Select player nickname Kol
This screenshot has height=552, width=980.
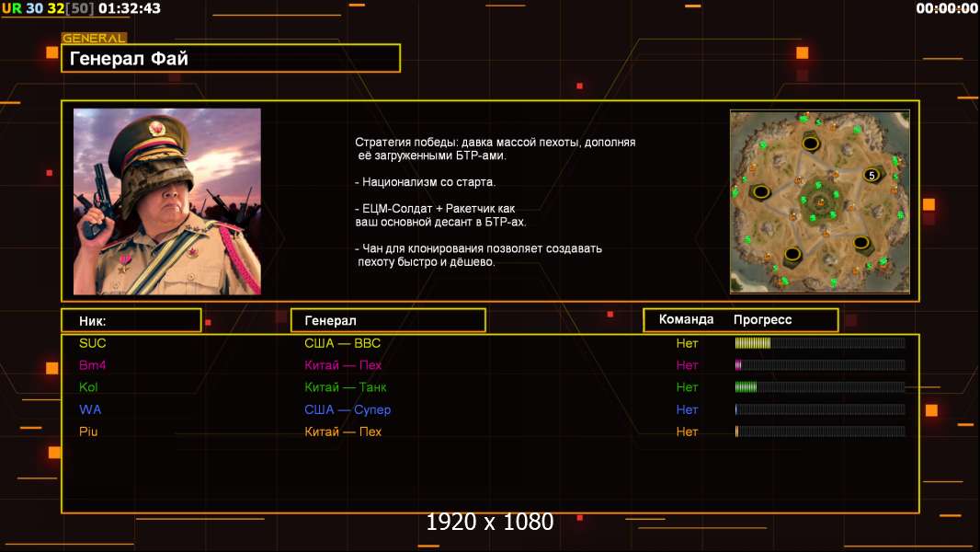(88, 387)
